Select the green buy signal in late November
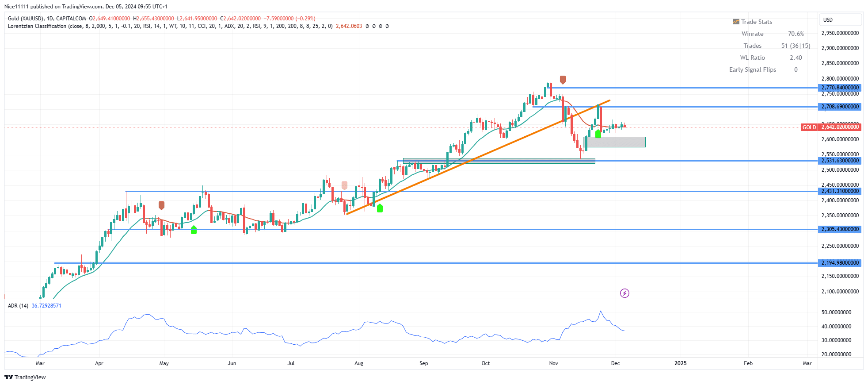 pos(598,134)
